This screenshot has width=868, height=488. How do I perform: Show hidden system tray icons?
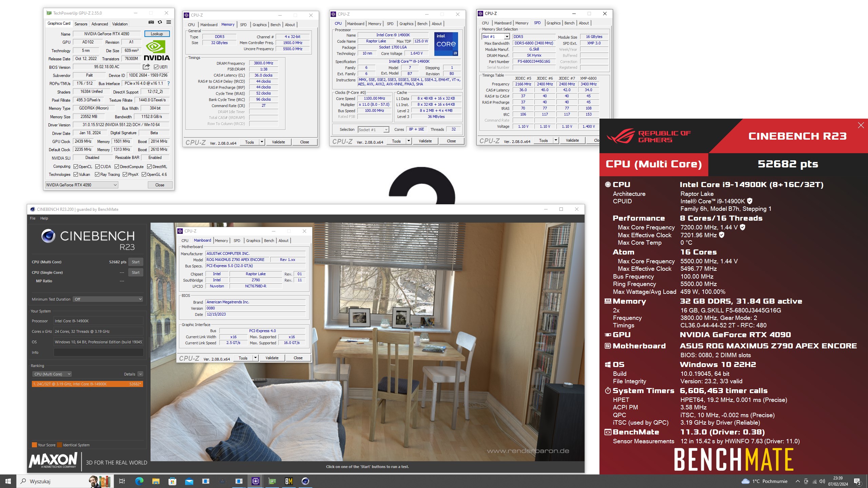tap(797, 481)
